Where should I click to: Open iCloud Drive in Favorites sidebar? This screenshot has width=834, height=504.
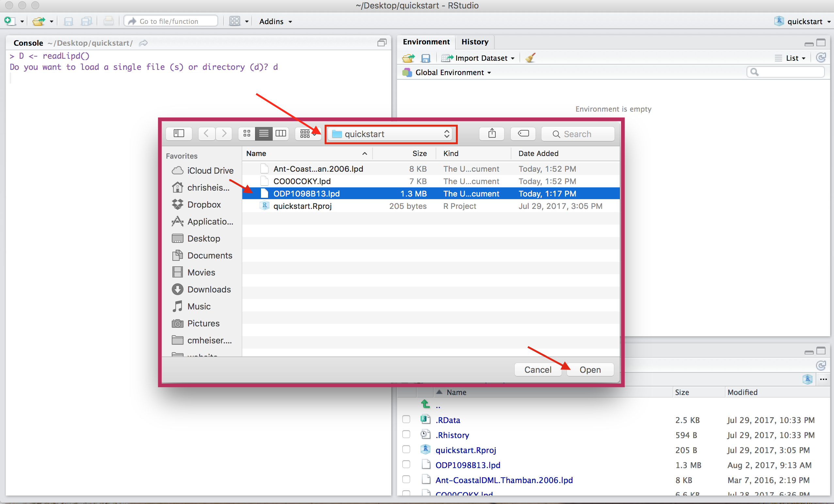(x=202, y=170)
